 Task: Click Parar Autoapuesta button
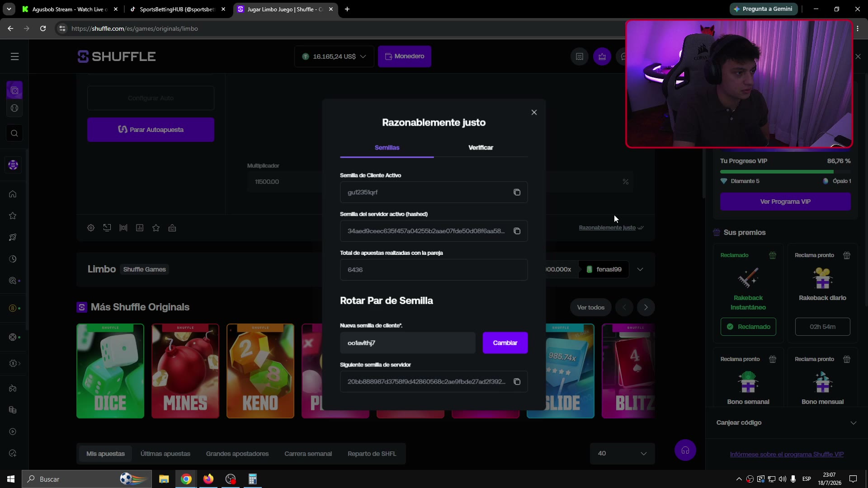[x=151, y=130]
